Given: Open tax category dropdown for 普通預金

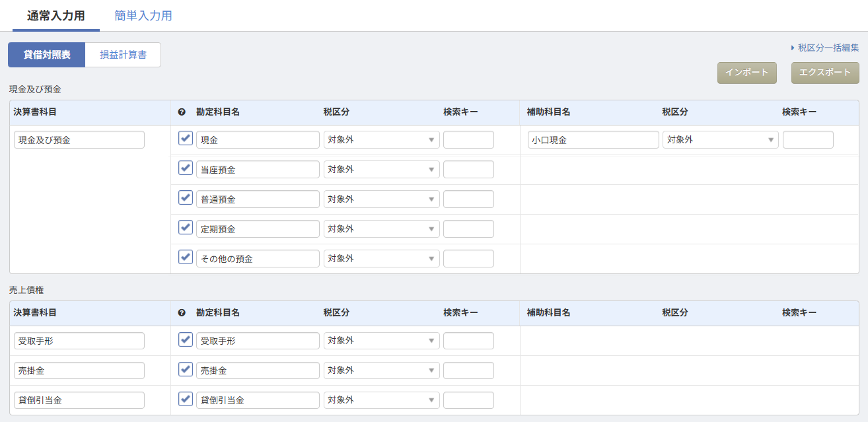Looking at the screenshot, I should tap(381, 199).
